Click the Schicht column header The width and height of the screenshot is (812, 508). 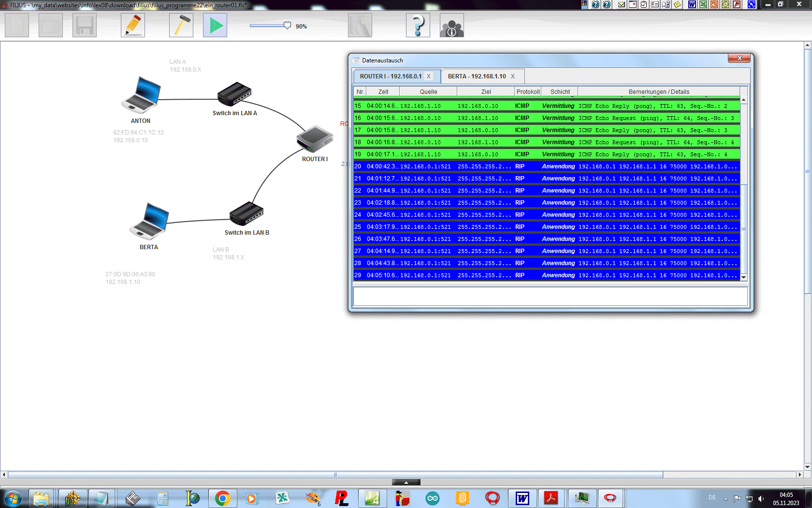tap(560, 92)
